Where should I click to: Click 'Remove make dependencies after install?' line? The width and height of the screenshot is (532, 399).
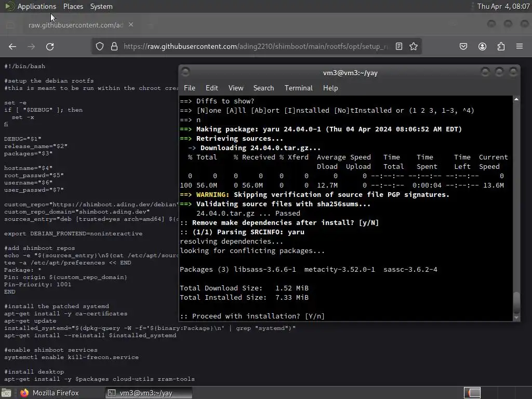coord(279,223)
